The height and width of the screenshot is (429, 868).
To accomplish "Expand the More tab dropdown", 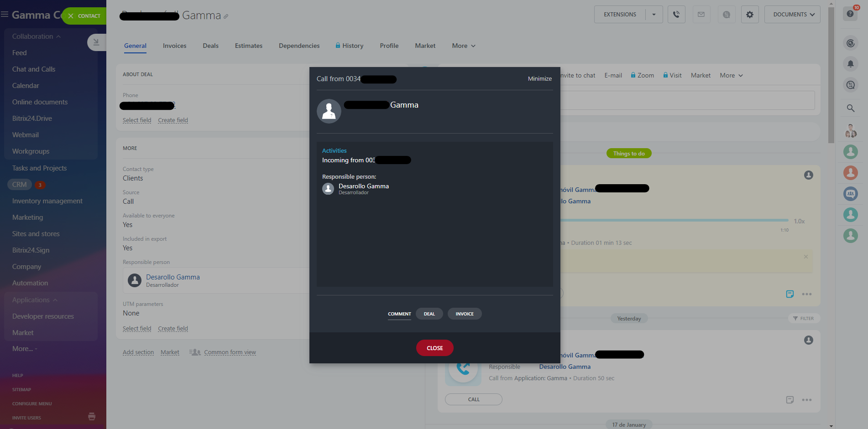I will click(x=463, y=46).
